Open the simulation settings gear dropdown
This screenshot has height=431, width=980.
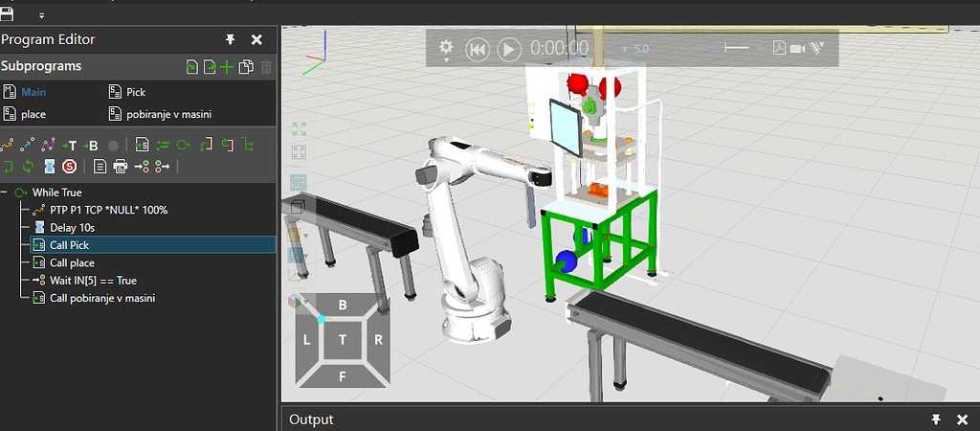(x=446, y=48)
